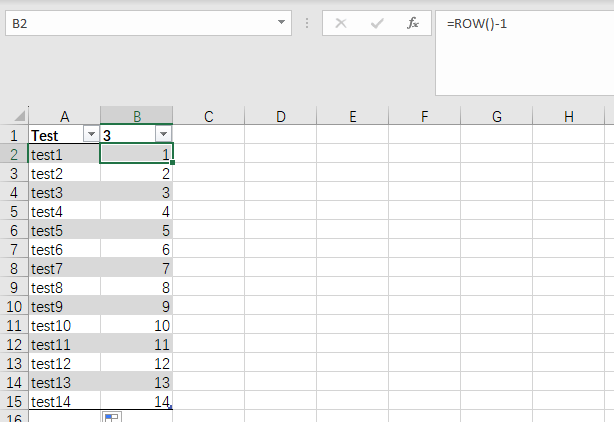The image size is (614, 422).
Task: Click the cell containing test5
Action: tap(64, 231)
